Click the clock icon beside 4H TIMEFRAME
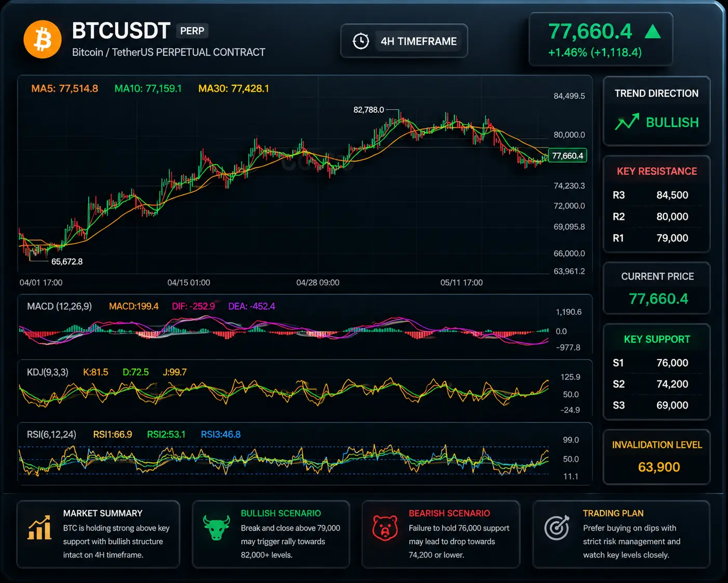 361,41
